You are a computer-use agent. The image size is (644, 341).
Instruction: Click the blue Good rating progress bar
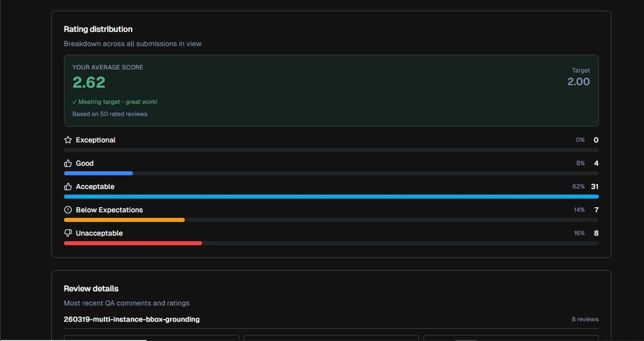click(99, 173)
